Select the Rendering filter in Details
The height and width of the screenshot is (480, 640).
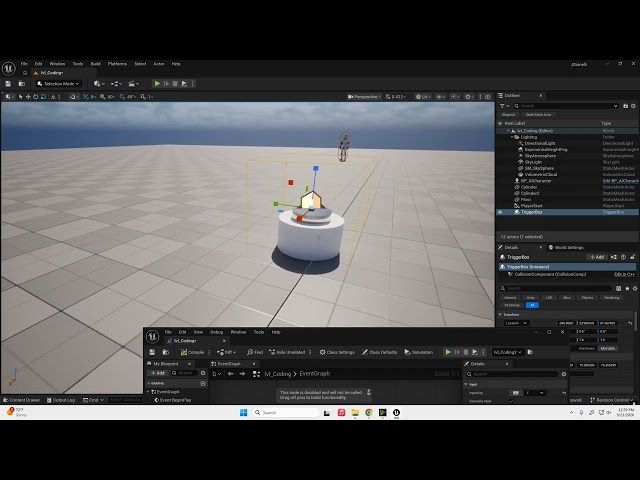(611, 298)
